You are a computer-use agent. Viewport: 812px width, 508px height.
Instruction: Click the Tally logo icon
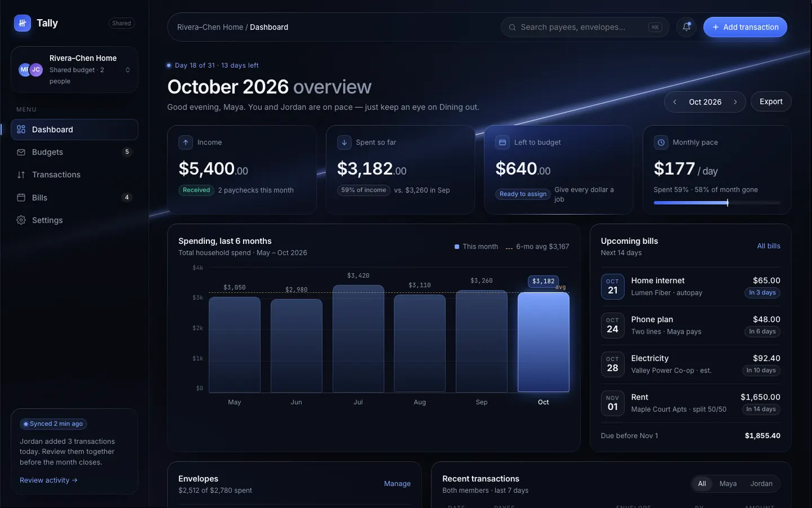(x=23, y=23)
